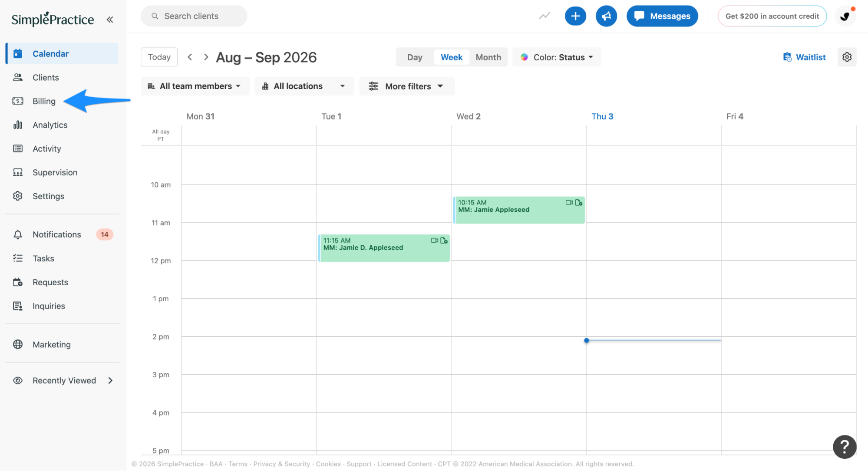
Task: Click Privacy & Security footer link
Action: (x=281, y=464)
